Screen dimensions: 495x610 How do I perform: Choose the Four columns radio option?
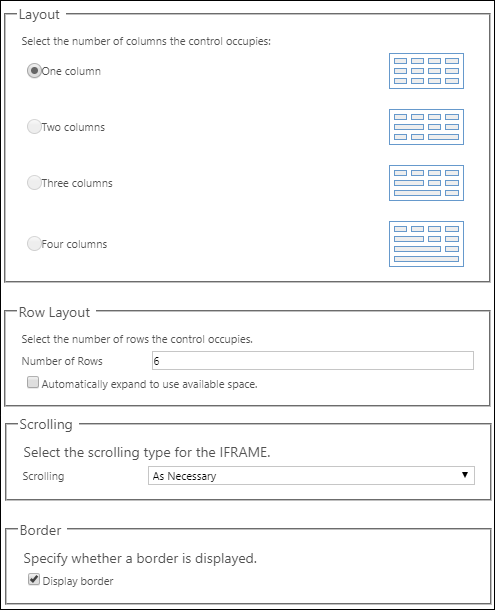34,244
